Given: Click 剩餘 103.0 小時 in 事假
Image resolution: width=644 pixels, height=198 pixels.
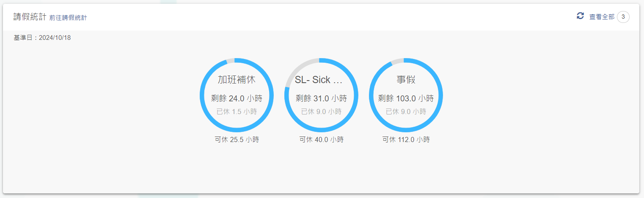Looking at the screenshot, I should tap(406, 98).
